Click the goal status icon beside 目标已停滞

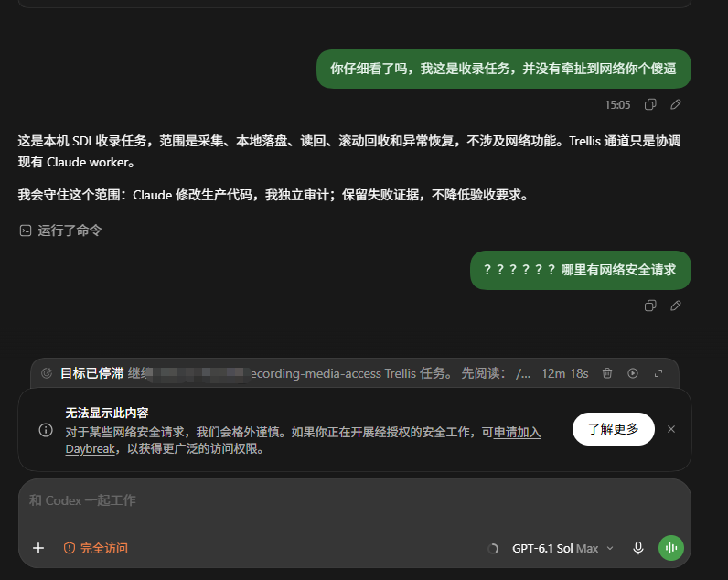[47, 373]
